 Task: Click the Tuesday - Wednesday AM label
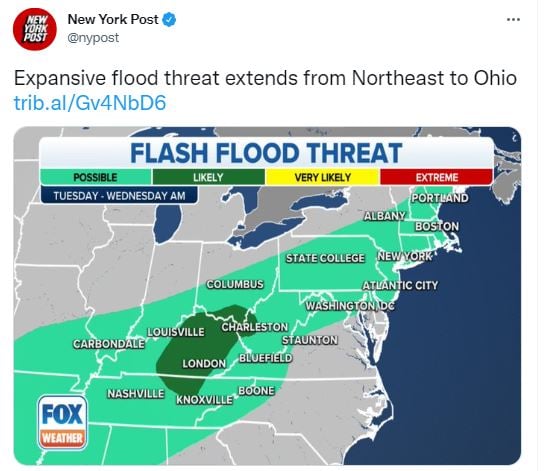pos(119,196)
